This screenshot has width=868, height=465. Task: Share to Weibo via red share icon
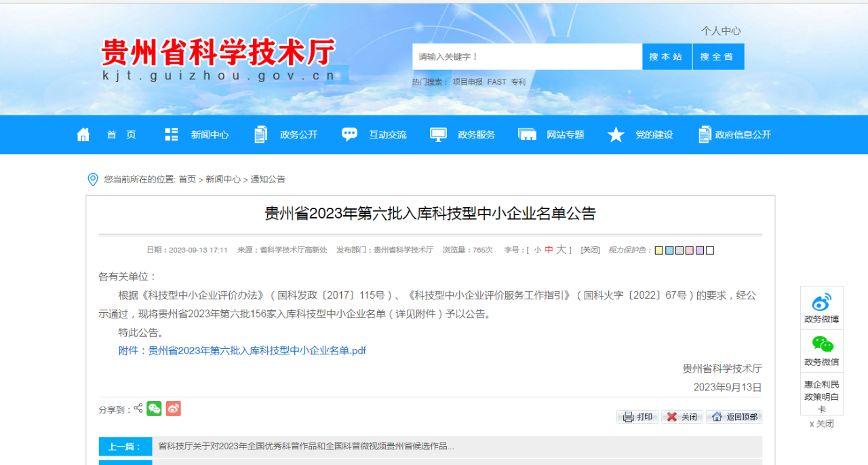[x=172, y=409]
